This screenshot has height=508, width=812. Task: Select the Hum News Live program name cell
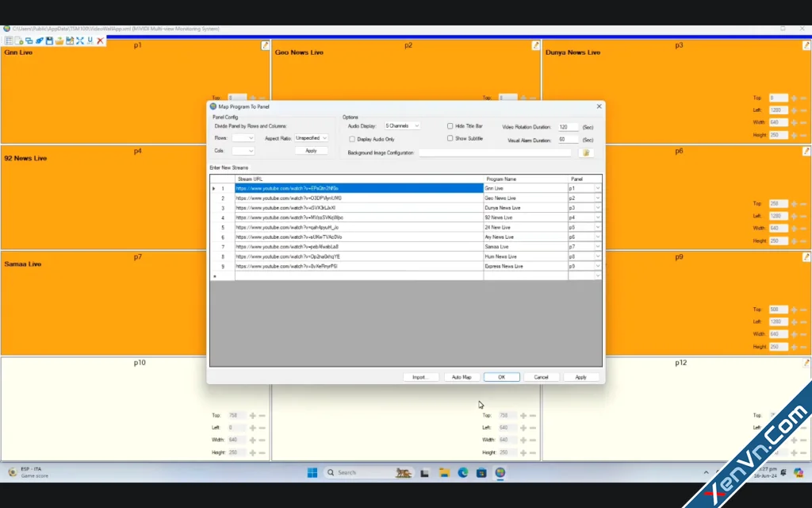pyautogui.click(x=526, y=256)
